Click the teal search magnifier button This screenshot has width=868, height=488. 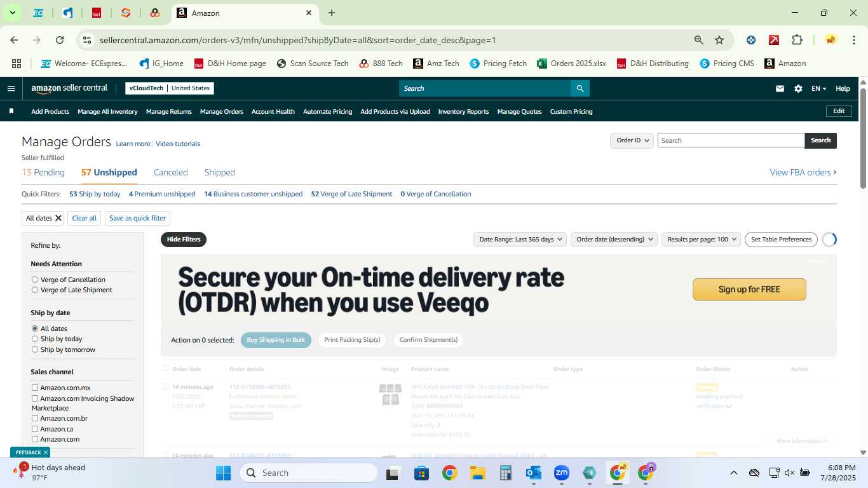coord(580,88)
